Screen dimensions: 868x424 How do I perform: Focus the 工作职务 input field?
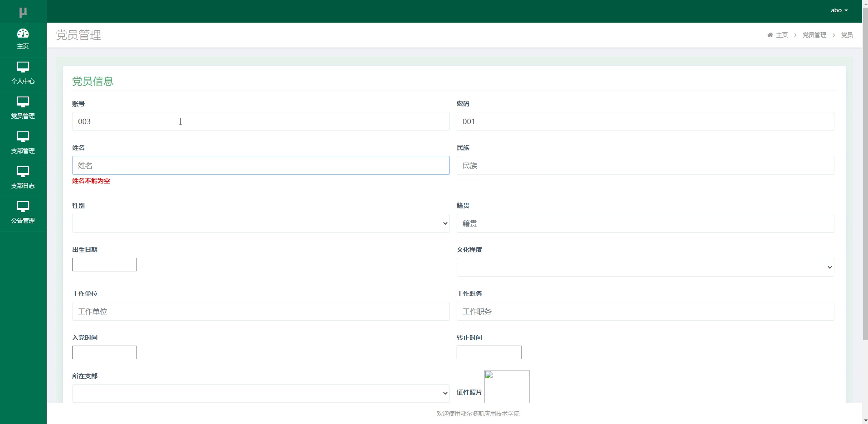[x=645, y=311]
